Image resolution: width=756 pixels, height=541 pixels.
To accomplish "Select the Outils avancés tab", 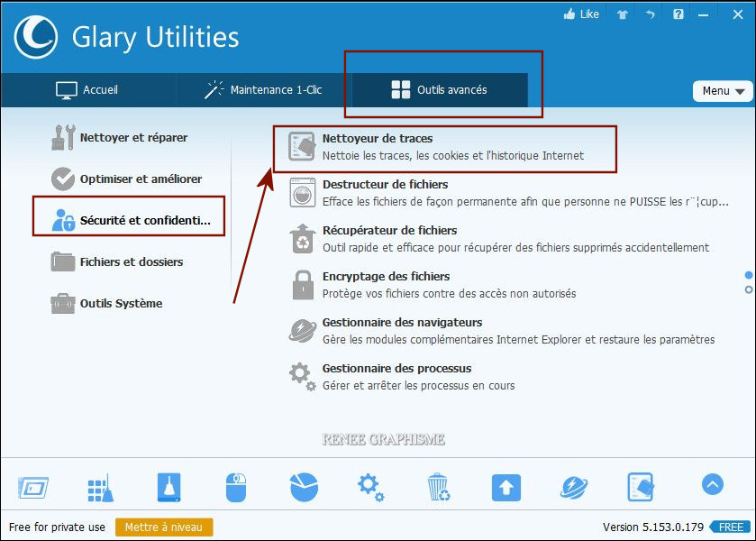I will (x=440, y=90).
